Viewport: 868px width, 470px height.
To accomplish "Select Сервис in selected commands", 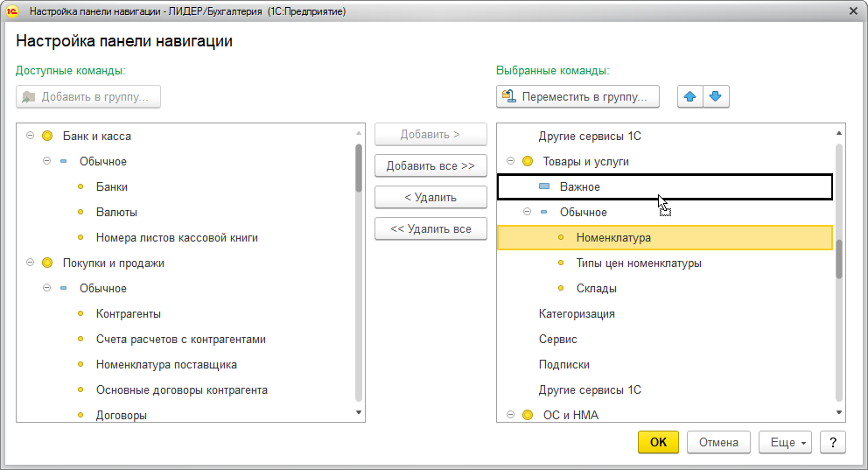I will tap(557, 340).
